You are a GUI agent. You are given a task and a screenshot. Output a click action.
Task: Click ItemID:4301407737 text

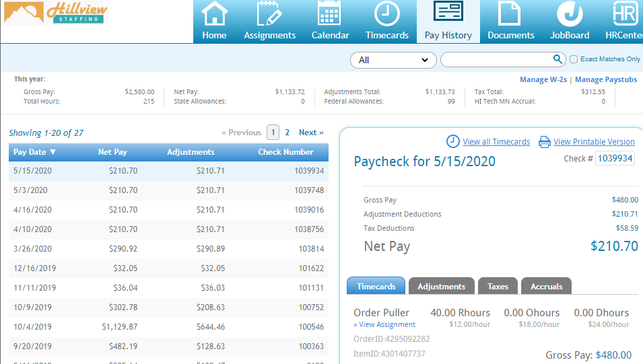[x=389, y=354]
